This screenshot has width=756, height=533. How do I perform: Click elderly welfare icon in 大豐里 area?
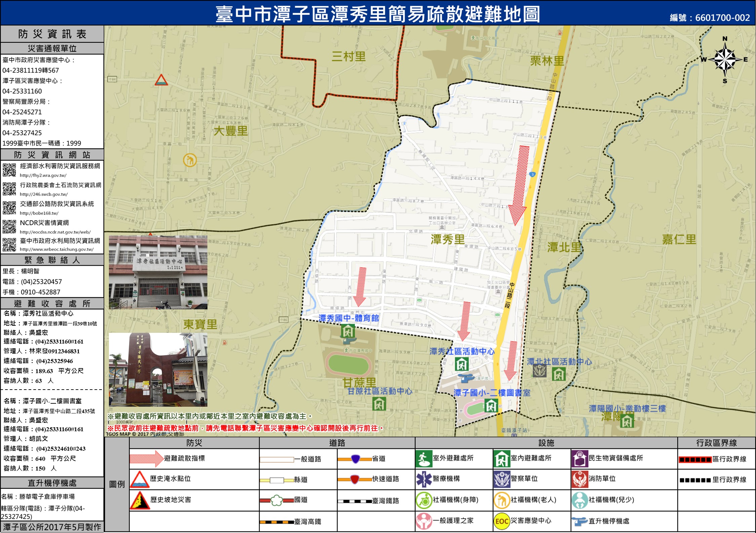(x=190, y=160)
